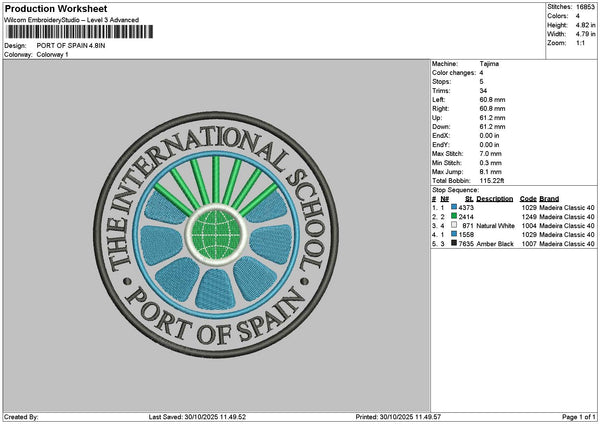Select the Right value '60.8 mm'

point(492,109)
